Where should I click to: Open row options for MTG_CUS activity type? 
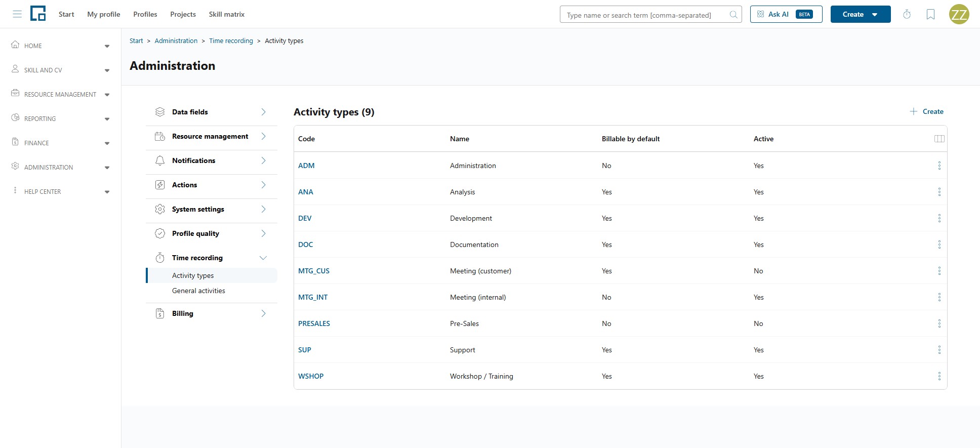coord(939,271)
